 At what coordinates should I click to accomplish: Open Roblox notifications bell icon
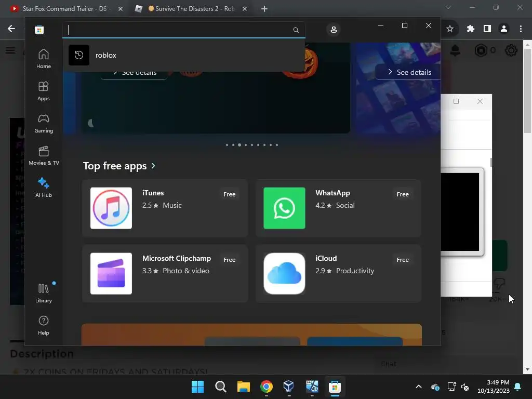pyautogui.click(x=455, y=50)
